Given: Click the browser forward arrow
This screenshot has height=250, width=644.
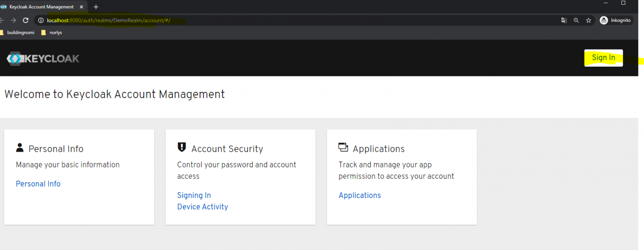Looking at the screenshot, I should pyautogui.click(x=13, y=20).
